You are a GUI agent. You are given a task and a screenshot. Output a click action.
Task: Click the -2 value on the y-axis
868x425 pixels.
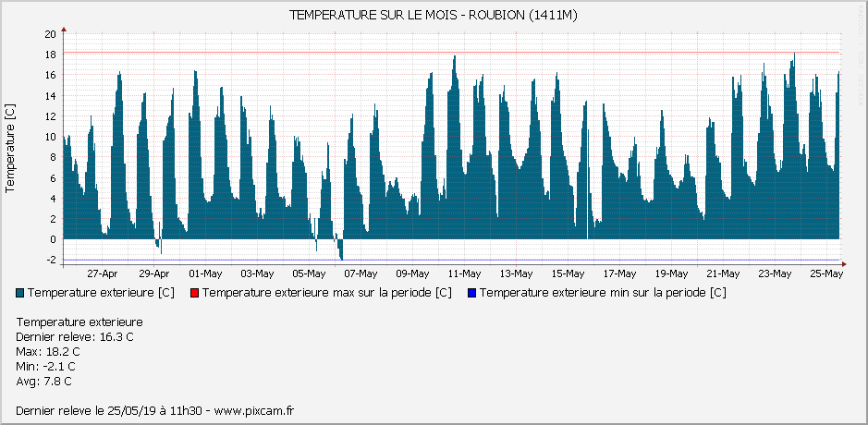(53, 260)
